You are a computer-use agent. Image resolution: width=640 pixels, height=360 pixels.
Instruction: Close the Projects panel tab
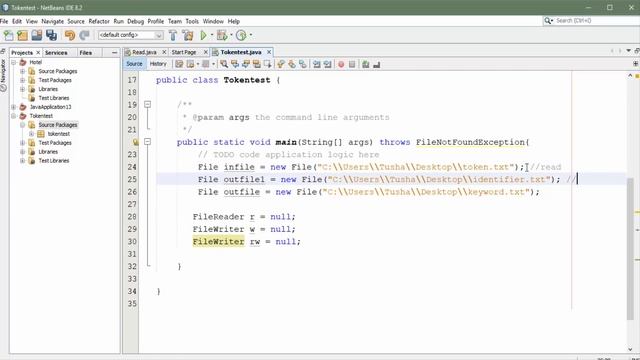tap(38, 53)
